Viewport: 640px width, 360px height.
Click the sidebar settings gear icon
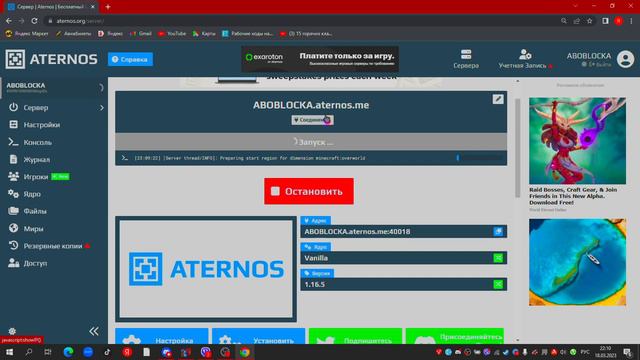click(12, 331)
